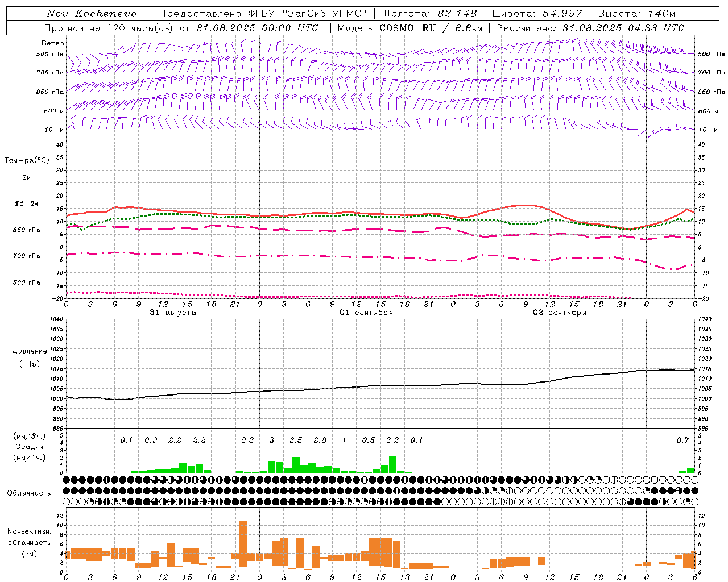Image resolution: width=728 pixels, height=582 pixels.
Task: Click the 2.8 precipitation total value
Action: 320,440
